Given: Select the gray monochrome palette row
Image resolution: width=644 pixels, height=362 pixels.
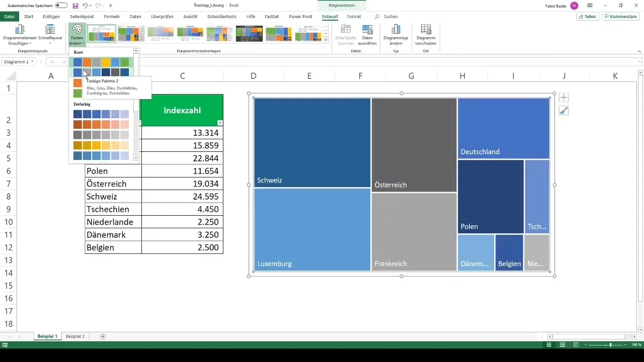Looking at the screenshot, I should (101, 135).
